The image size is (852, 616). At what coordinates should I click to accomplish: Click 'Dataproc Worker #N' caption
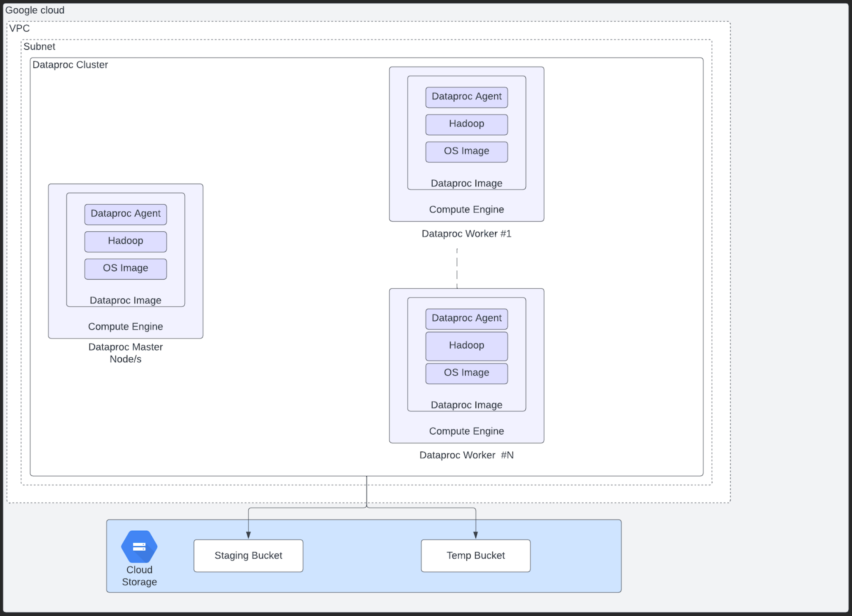tap(466, 455)
